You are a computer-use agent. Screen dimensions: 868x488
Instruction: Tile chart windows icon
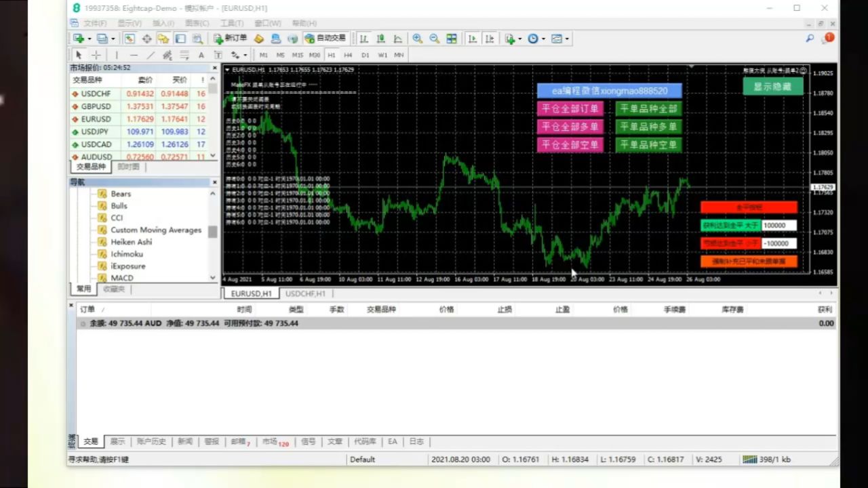point(452,39)
